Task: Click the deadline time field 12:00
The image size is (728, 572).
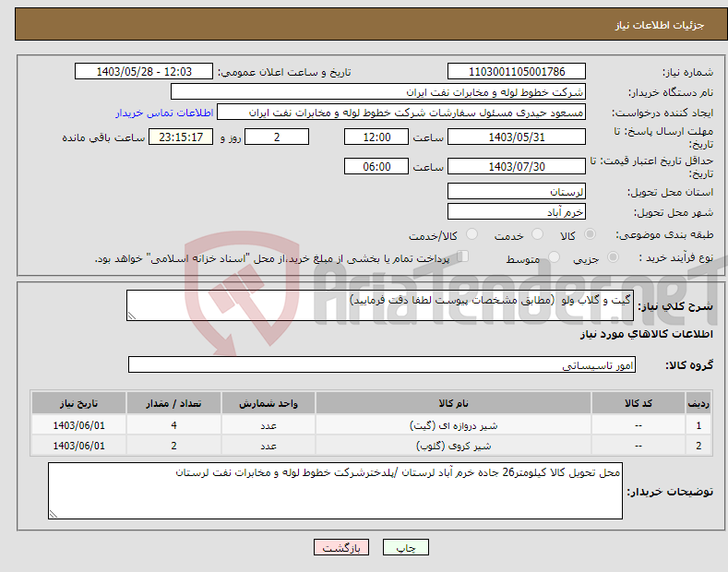Action: (x=376, y=137)
